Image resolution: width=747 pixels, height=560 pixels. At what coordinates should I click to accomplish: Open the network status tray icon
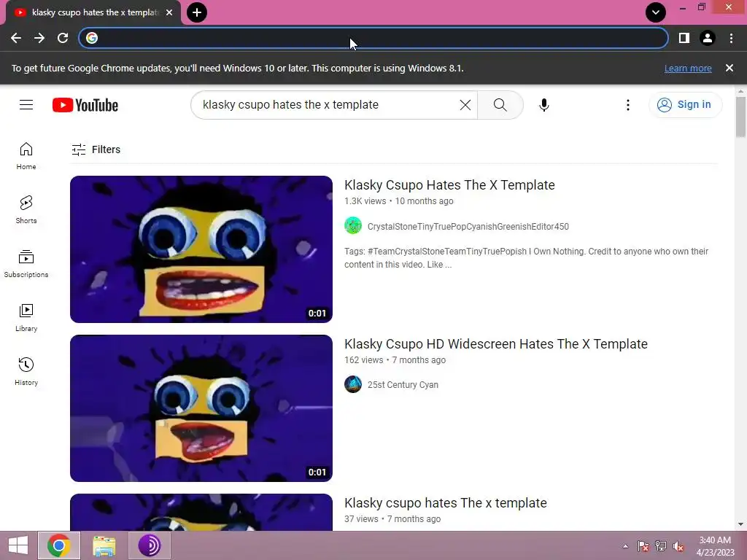click(661, 546)
